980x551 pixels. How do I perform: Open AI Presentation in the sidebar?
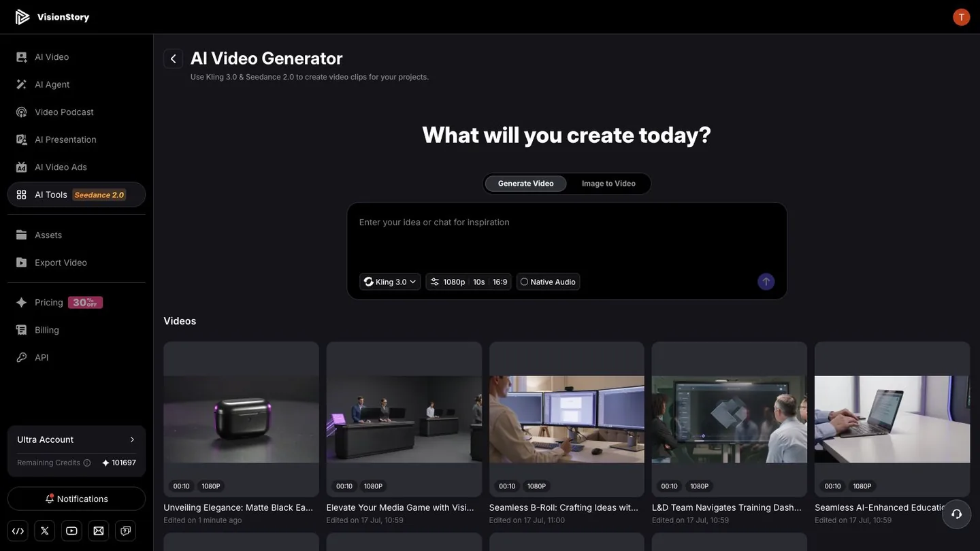pos(76,139)
